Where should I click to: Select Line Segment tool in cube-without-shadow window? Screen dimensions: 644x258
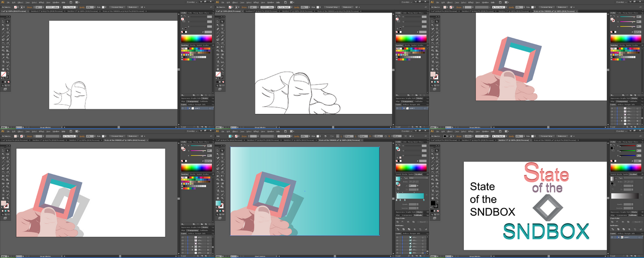[x=432, y=33]
